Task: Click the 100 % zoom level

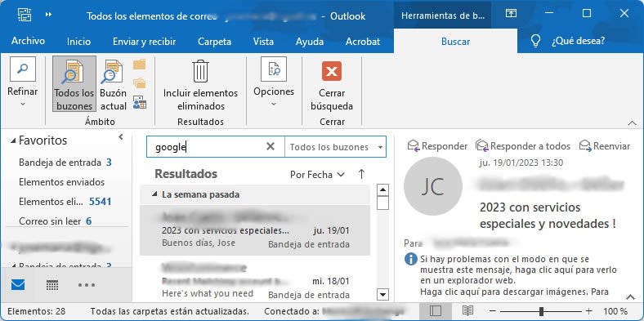Action: click(x=615, y=311)
